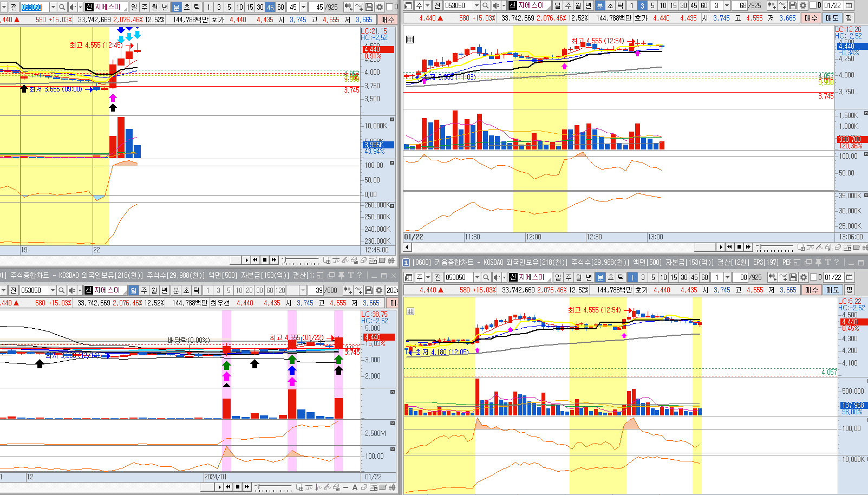Click 전 button in top-left chart toolbar
The width and height of the screenshot is (868, 495).
tap(14, 7)
